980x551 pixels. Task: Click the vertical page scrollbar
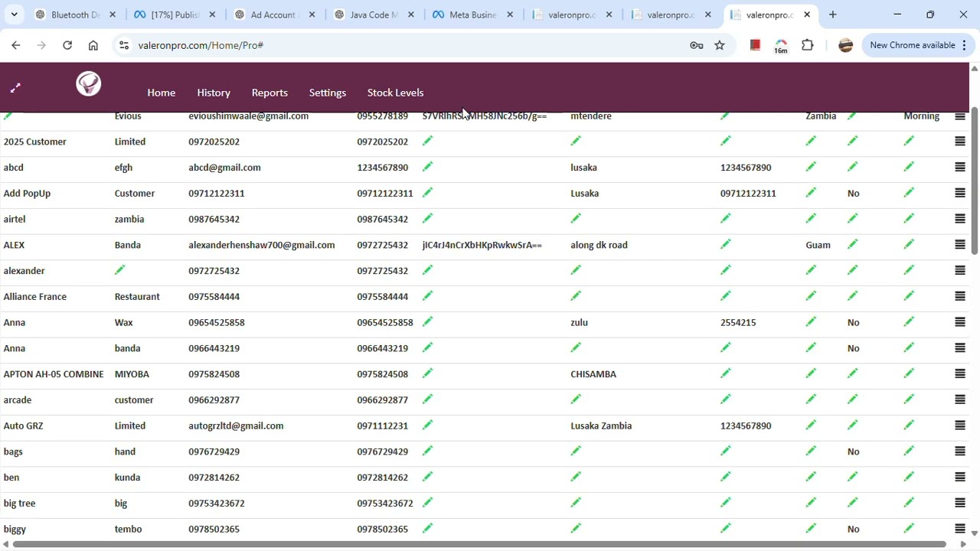coord(975,181)
